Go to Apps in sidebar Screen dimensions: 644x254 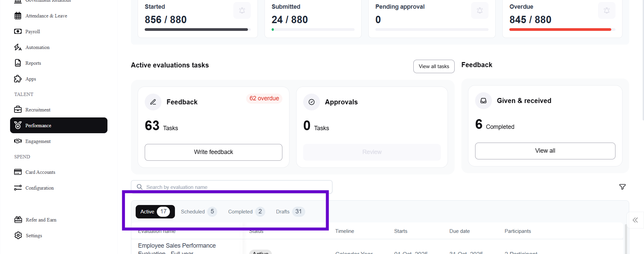tap(31, 79)
